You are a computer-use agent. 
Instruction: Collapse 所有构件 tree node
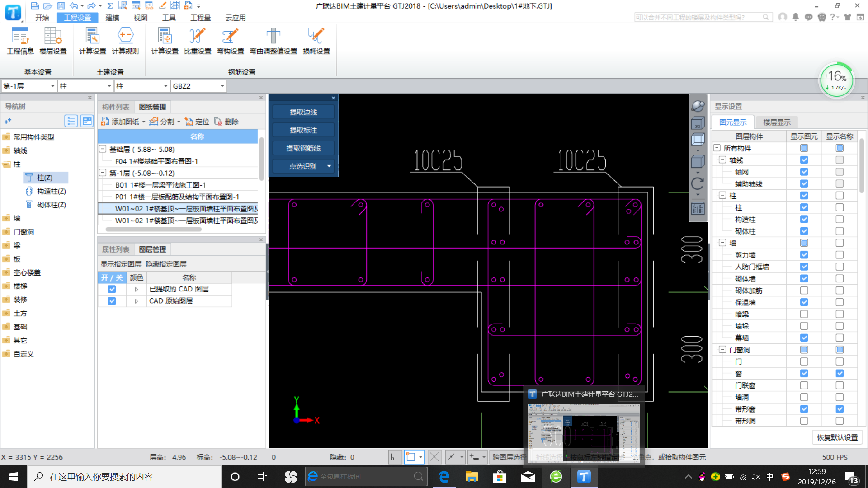coord(717,148)
